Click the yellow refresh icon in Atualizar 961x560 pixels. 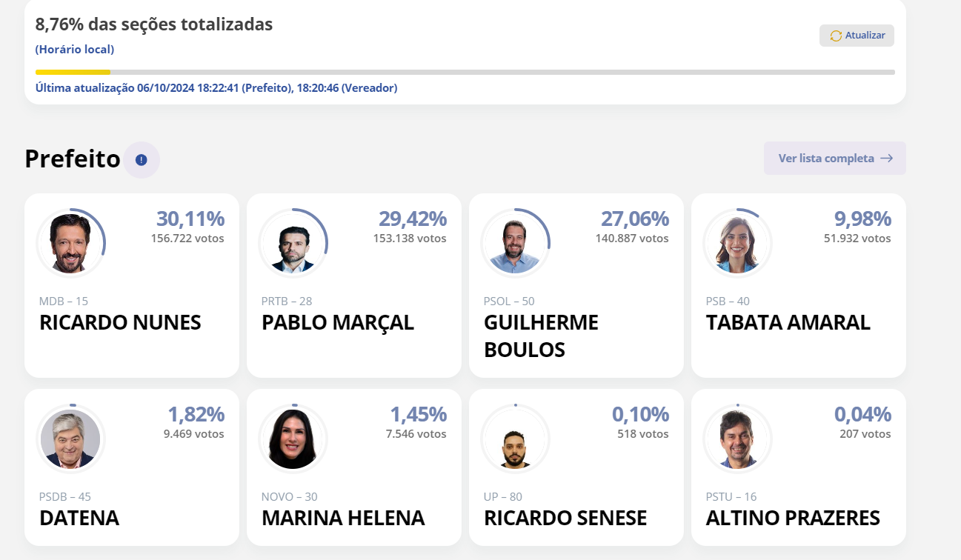click(x=836, y=36)
